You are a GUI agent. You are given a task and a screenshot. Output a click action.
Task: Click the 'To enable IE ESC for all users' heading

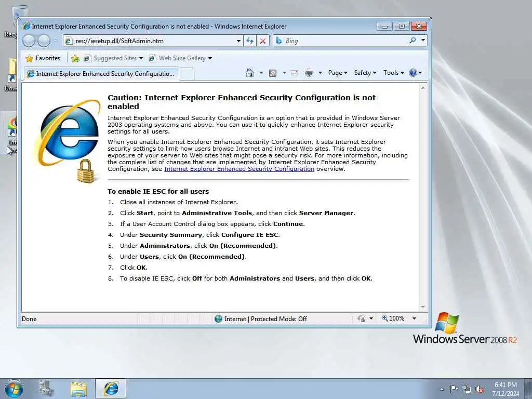click(x=158, y=191)
